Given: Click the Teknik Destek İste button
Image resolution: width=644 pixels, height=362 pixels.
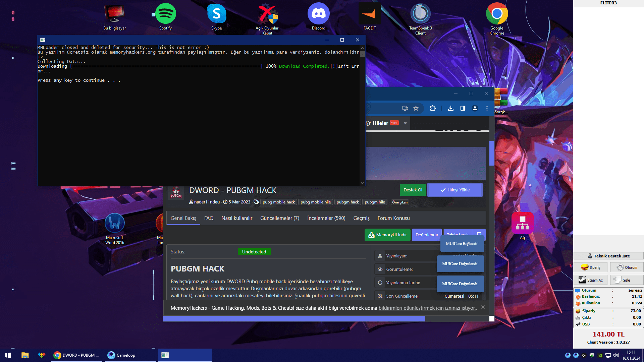Looking at the screenshot, I should pos(608,256).
